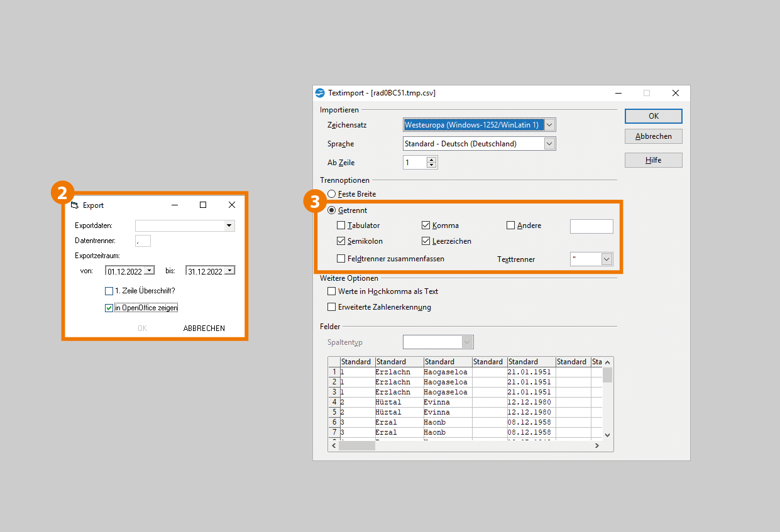Image resolution: width=780 pixels, height=532 pixels.
Task: Decrease the Ab Zeile spinner value
Action: coord(431,166)
